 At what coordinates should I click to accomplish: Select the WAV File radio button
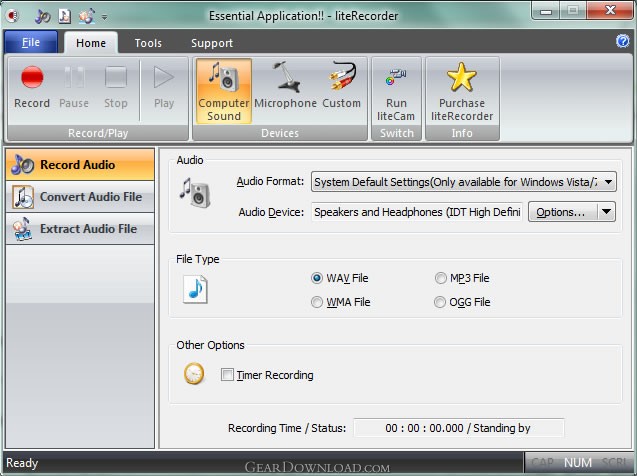(x=317, y=278)
